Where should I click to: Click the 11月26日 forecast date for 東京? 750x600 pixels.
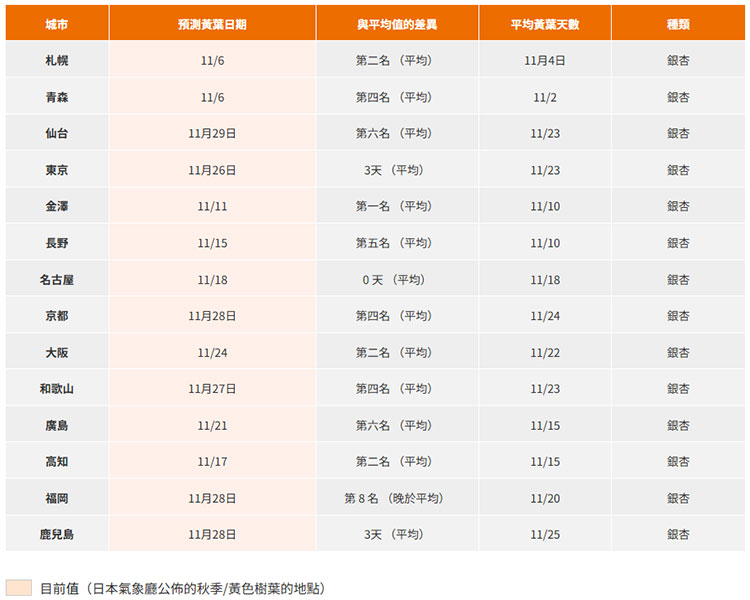(212, 170)
